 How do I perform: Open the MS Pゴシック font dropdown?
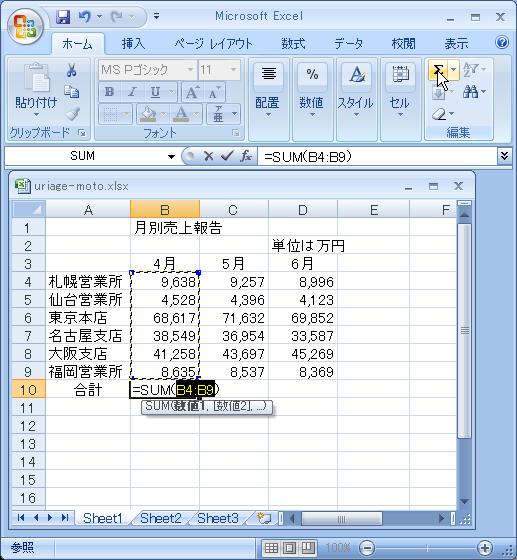coord(190,70)
